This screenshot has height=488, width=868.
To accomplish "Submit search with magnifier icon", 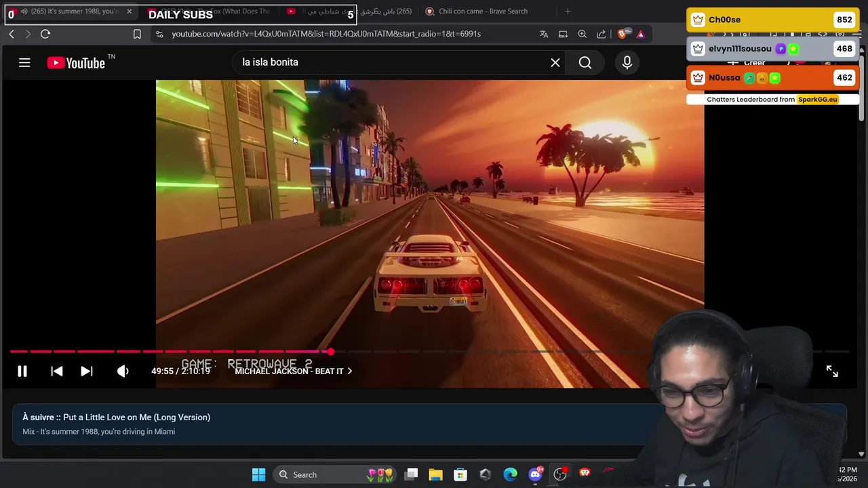I will click(585, 62).
